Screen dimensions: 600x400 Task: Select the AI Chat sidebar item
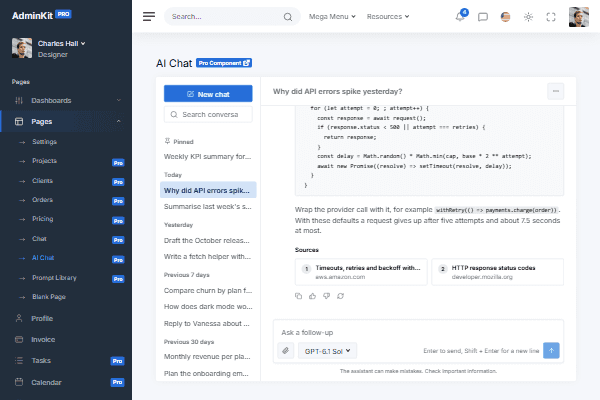[x=43, y=258]
